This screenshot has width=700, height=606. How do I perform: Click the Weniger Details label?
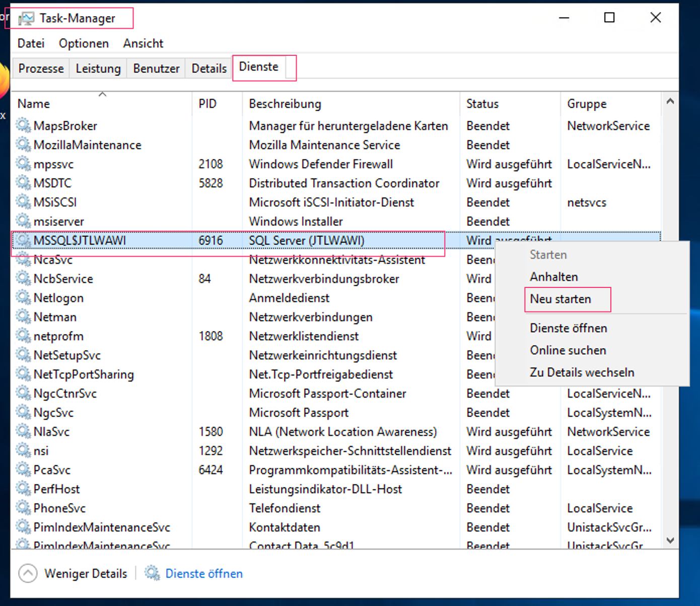86,573
